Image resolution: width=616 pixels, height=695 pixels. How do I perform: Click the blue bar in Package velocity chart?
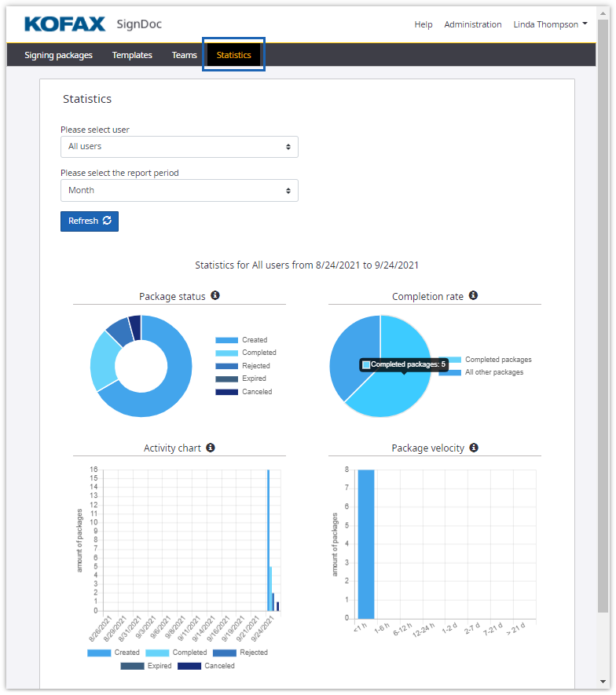[x=365, y=543]
